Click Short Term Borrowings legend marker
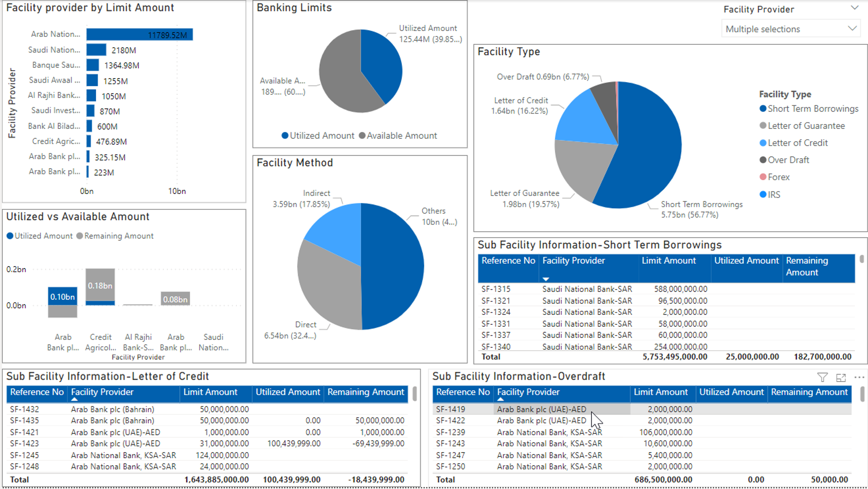 pyautogui.click(x=762, y=109)
